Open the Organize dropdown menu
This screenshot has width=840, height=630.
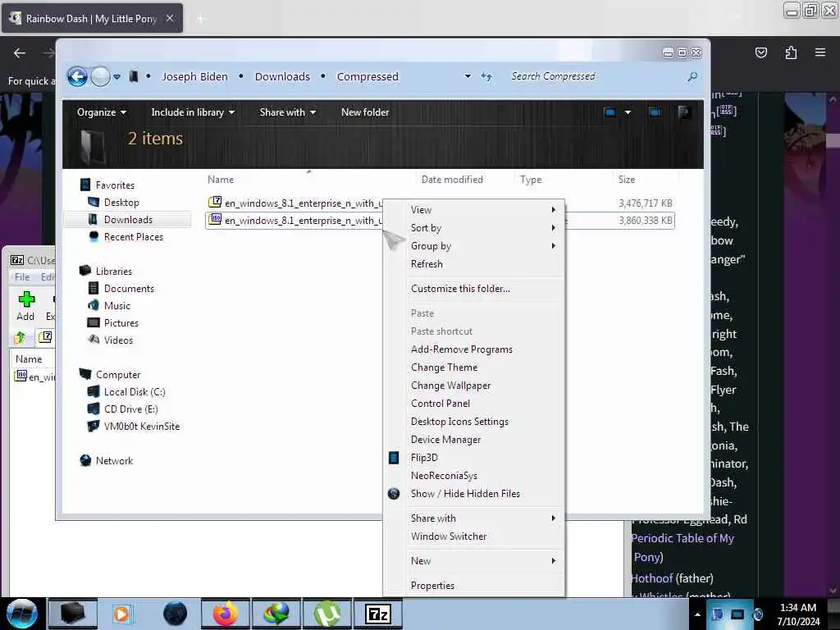coord(101,112)
